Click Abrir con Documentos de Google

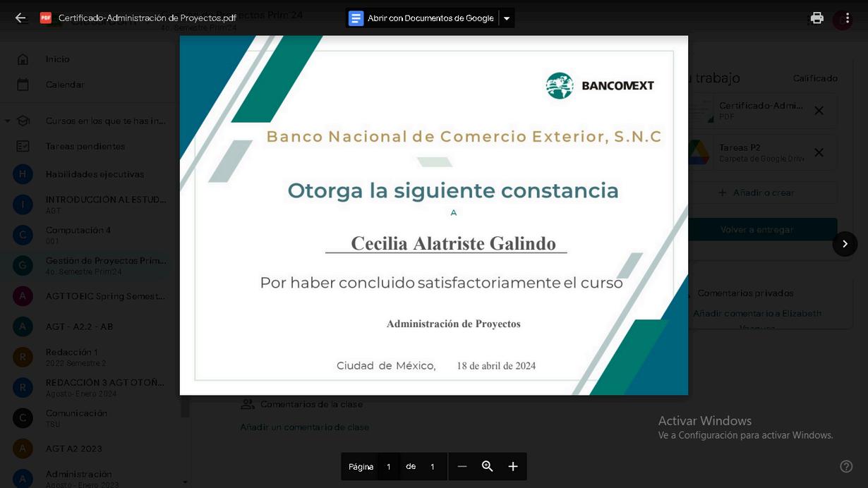point(422,18)
